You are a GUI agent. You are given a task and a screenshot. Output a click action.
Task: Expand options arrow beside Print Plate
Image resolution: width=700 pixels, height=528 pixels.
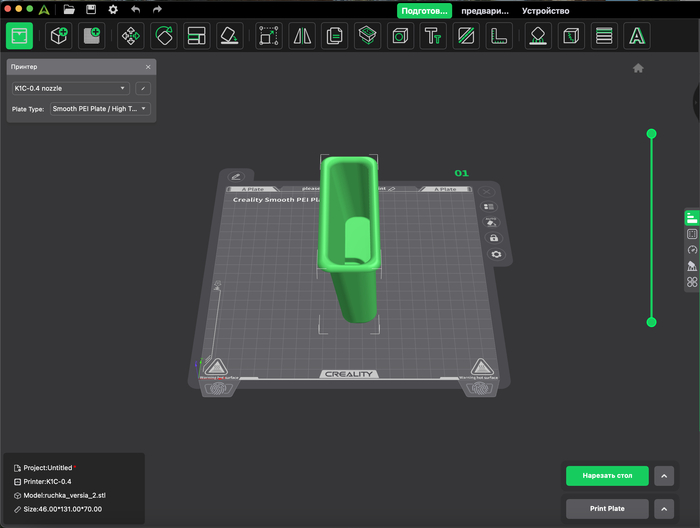(664, 508)
